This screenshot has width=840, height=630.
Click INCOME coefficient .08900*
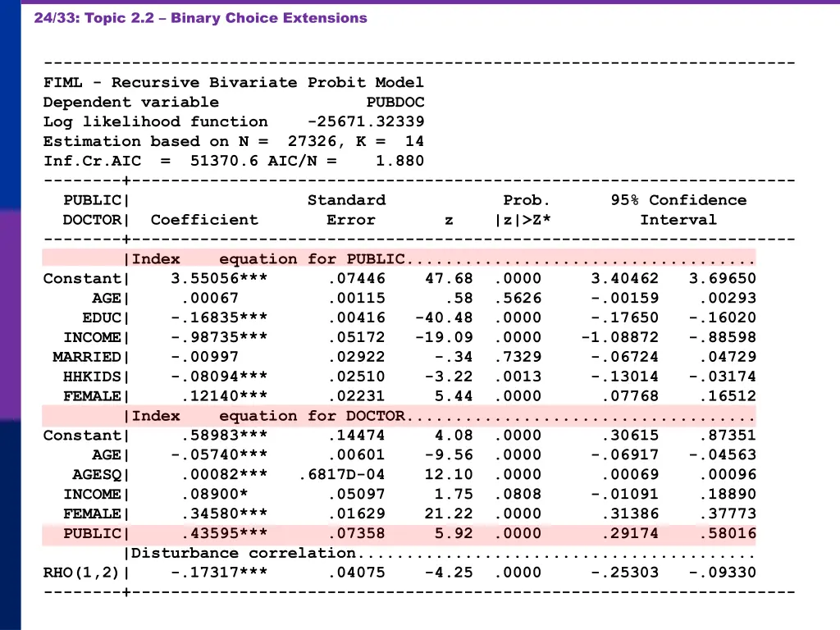[214, 494]
